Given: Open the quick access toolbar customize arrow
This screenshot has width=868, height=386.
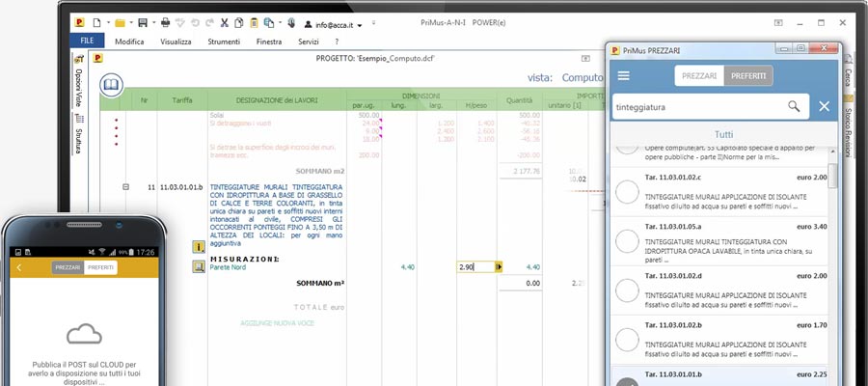Looking at the screenshot, I should tap(373, 23).
